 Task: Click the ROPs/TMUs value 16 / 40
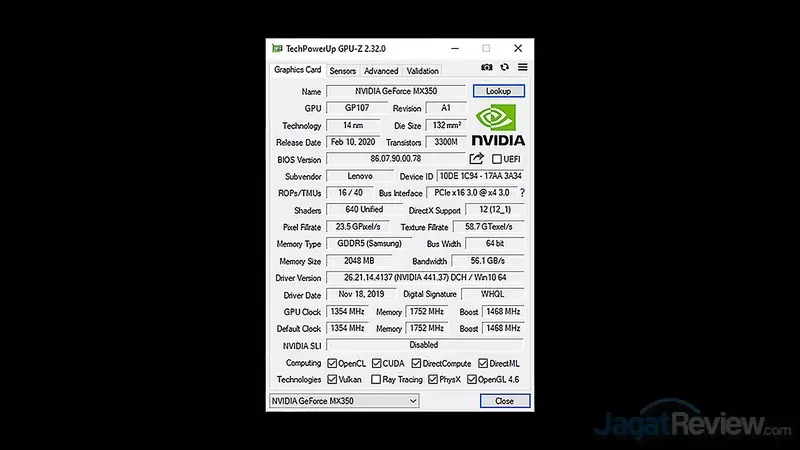pos(350,193)
